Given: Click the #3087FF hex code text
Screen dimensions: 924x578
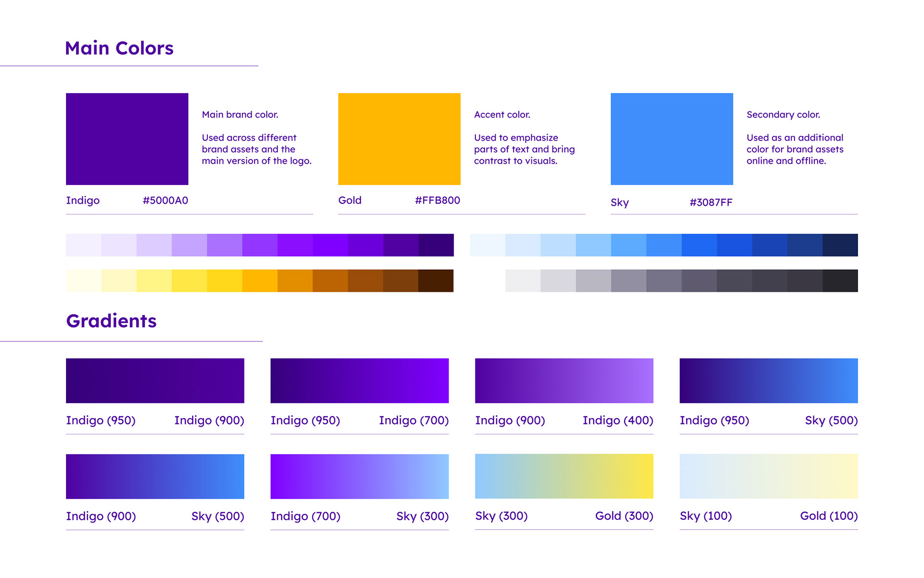Looking at the screenshot, I should [711, 202].
